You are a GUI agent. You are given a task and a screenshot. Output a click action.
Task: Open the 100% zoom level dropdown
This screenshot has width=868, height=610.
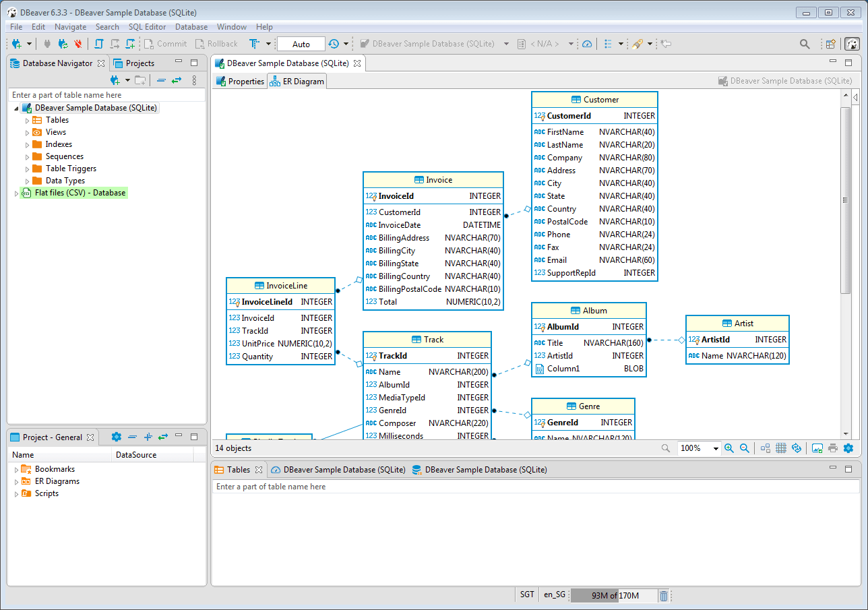(716, 449)
